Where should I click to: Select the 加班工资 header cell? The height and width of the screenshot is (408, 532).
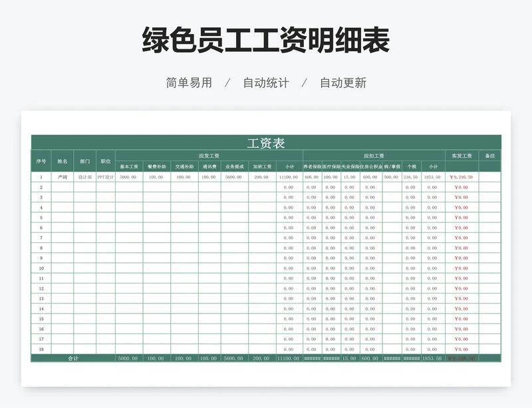point(262,166)
